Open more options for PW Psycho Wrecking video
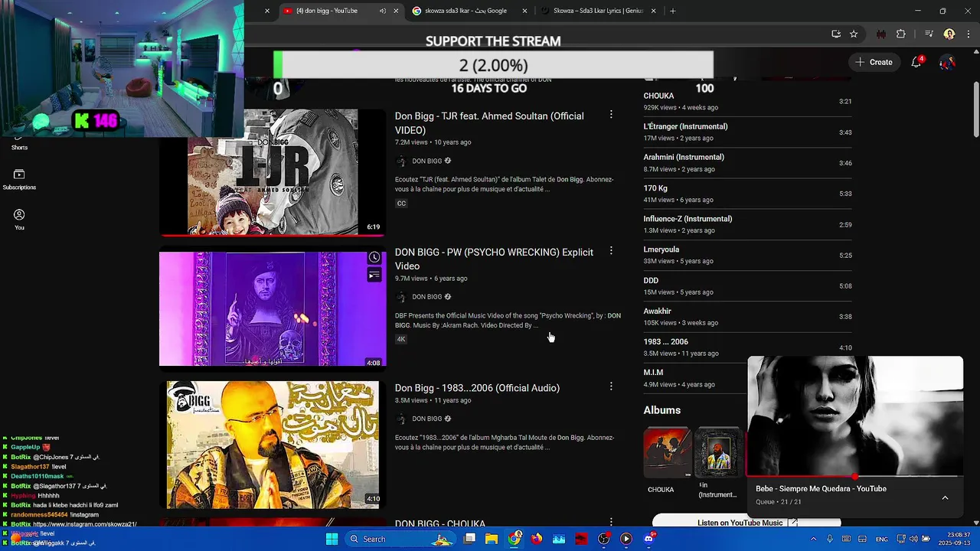Viewport: 980px width, 551px height. tap(611, 251)
